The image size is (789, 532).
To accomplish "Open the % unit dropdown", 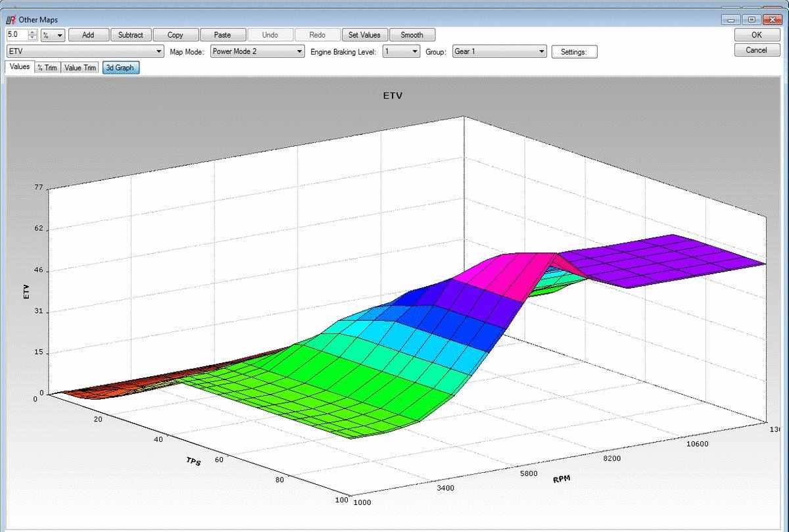I will click(53, 35).
